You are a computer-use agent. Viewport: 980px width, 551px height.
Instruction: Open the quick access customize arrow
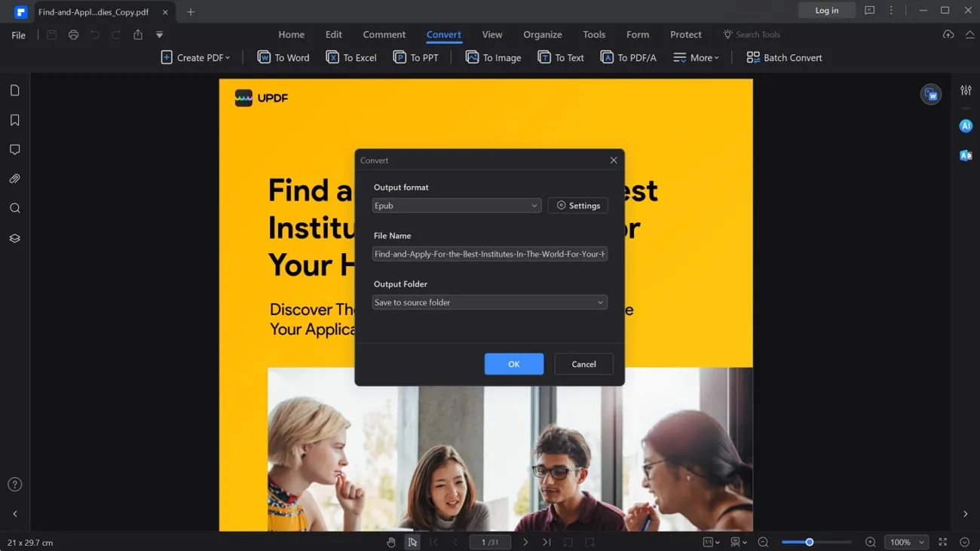159,35
